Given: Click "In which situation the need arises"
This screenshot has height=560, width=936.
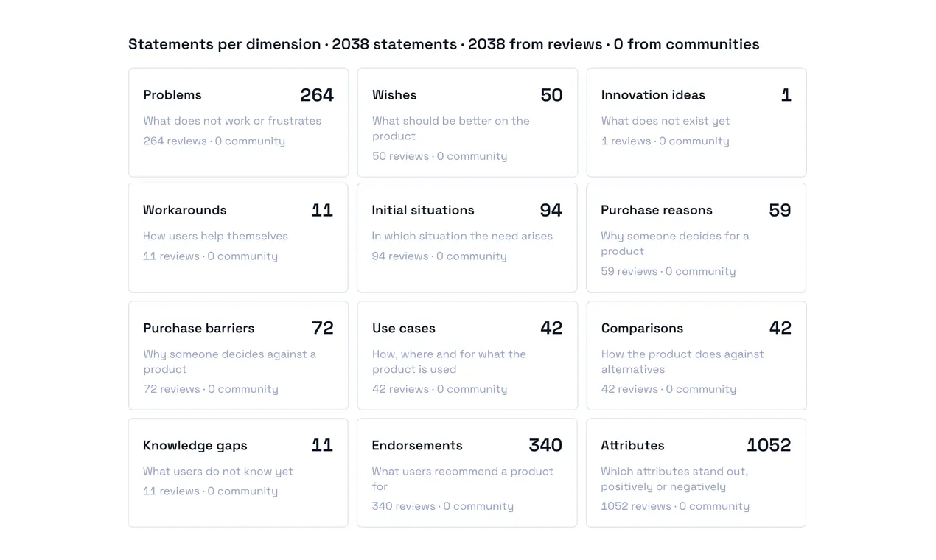Looking at the screenshot, I should coord(462,236).
